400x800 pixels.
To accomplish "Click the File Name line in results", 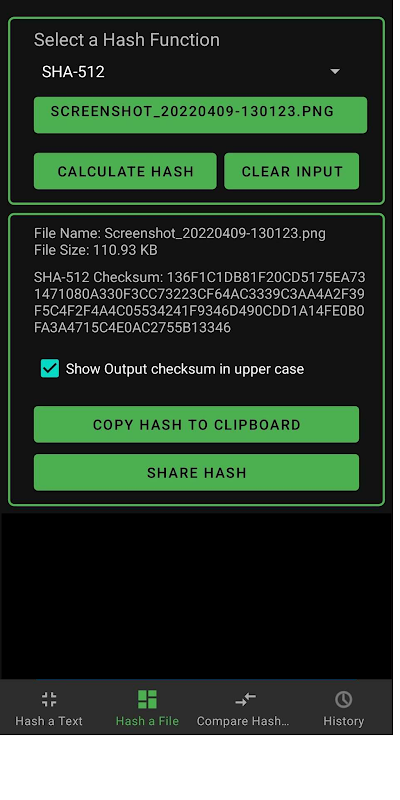I will (180, 233).
